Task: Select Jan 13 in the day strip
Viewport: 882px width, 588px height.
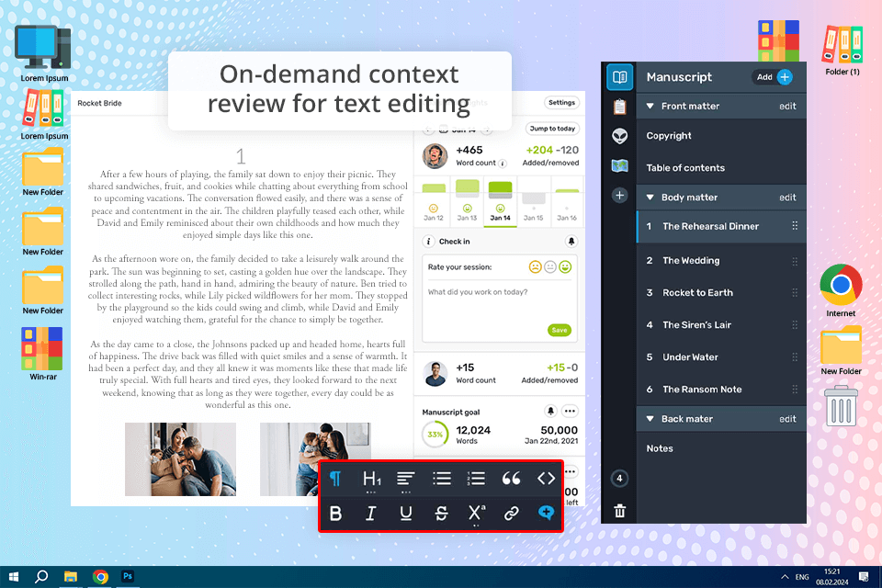Action: point(467,202)
